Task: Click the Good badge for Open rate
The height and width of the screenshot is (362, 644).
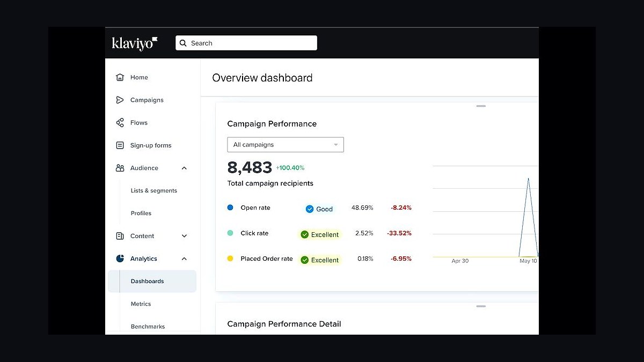Action: [x=319, y=209]
